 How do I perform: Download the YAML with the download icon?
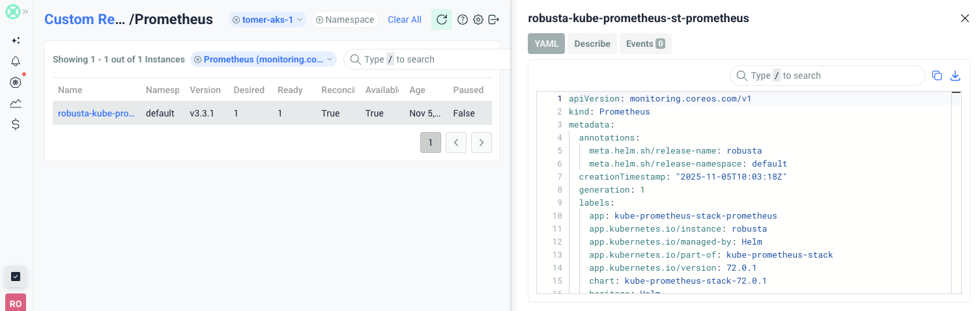(x=955, y=75)
